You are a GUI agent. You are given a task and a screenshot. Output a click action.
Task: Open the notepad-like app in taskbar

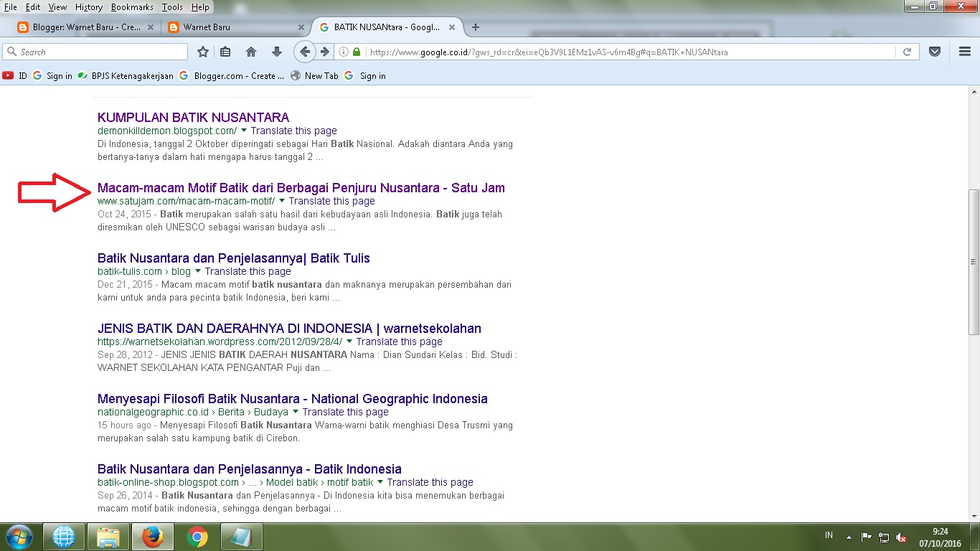[242, 537]
